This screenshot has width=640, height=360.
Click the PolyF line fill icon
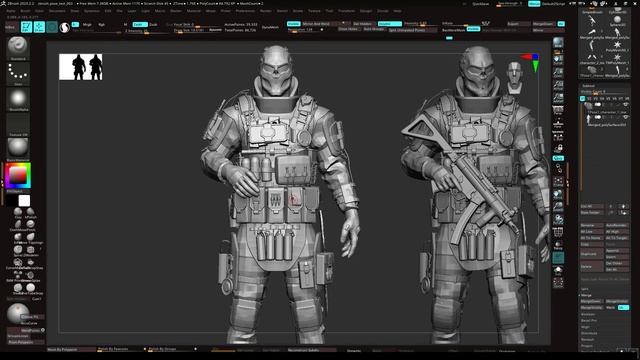point(558,232)
